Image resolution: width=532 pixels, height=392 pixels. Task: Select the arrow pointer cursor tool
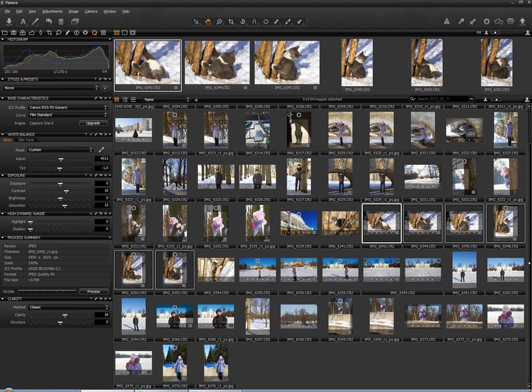point(196,22)
